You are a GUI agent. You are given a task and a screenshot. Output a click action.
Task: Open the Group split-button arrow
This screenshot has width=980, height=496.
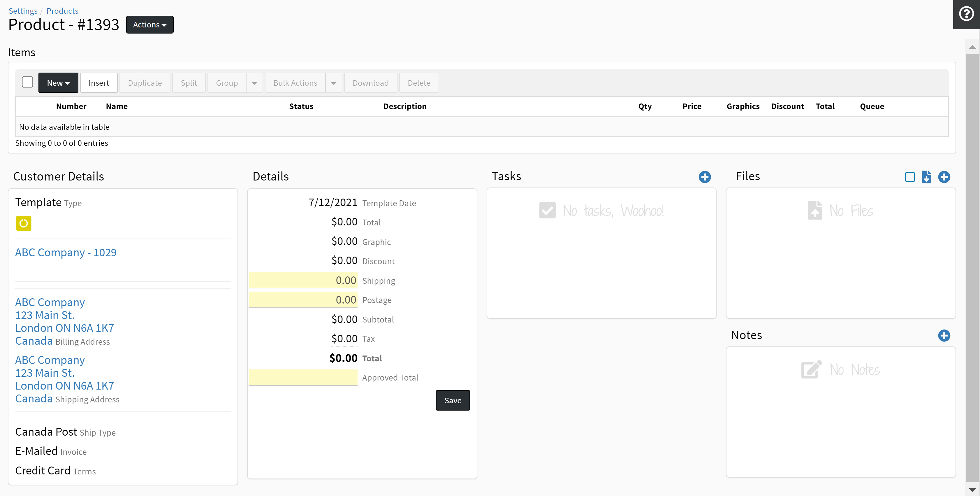coord(254,83)
